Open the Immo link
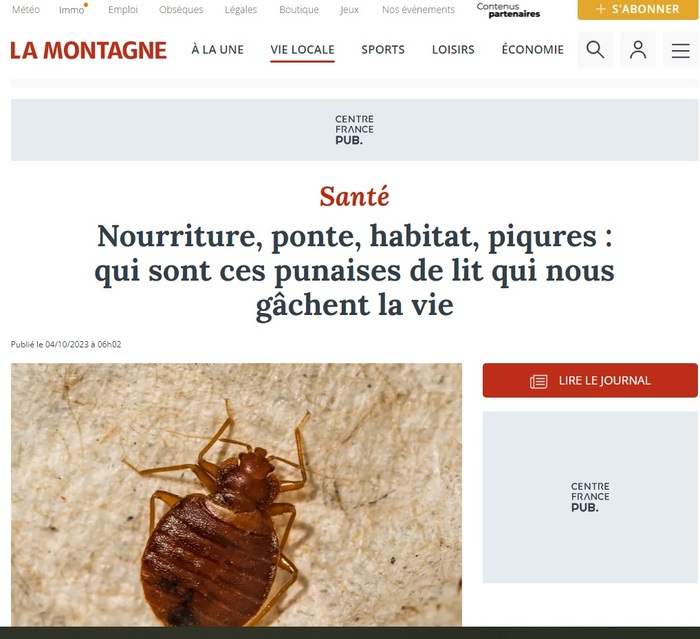The height and width of the screenshot is (639, 700). point(71,9)
